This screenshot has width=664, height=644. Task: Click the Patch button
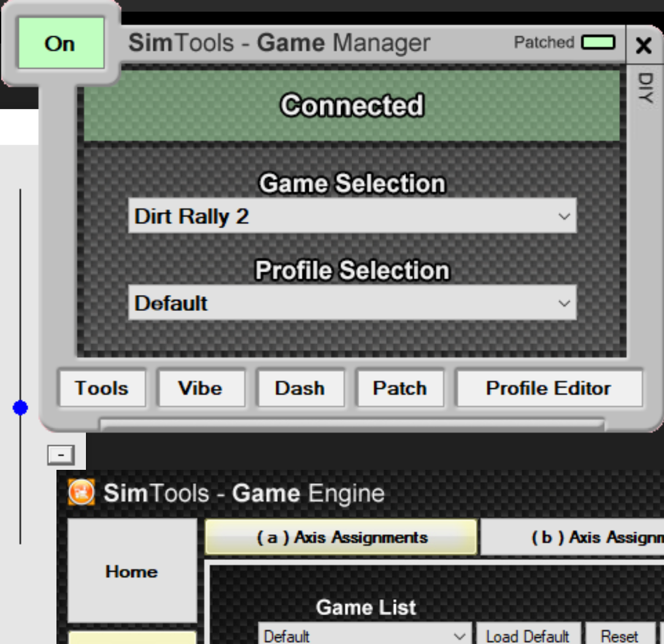[400, 388]
